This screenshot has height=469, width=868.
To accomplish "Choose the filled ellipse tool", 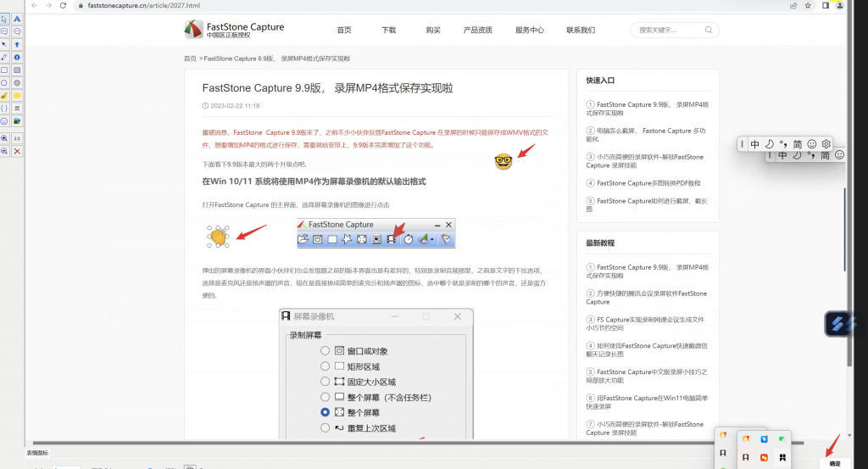I will pos(17,83).
